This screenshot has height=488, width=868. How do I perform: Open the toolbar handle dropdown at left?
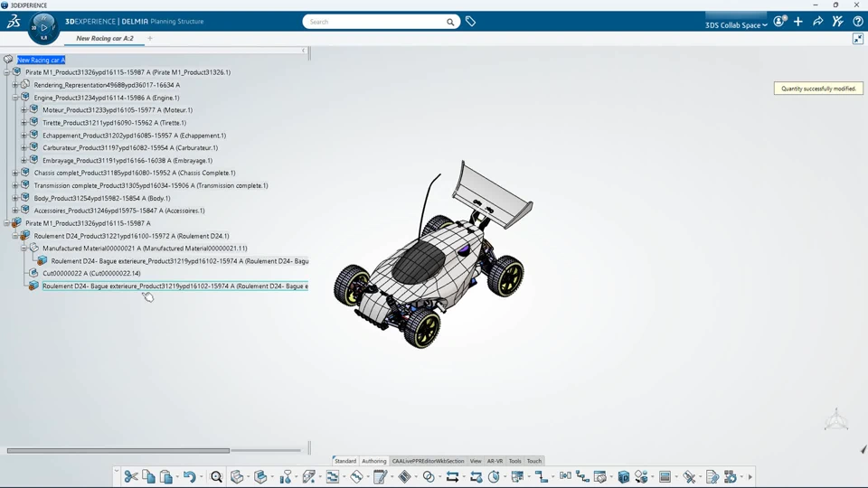117,472
